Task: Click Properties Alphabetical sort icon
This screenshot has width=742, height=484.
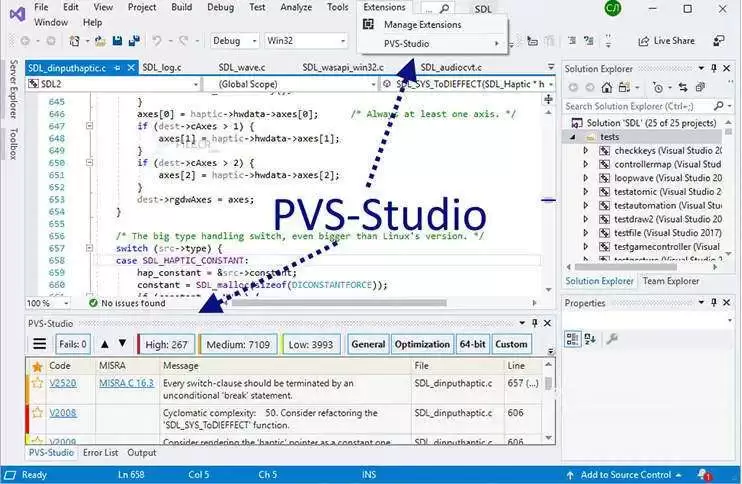Action: [590, 339]
